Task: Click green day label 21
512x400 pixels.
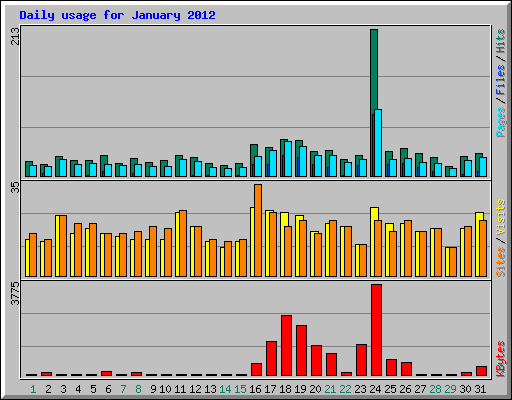Action: pos(330,389)
